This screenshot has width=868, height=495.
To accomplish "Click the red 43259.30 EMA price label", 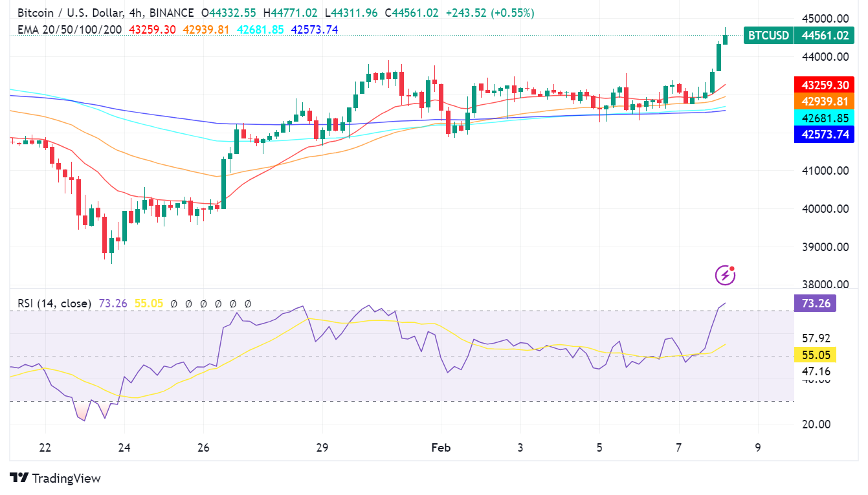I will coord(823,85).
